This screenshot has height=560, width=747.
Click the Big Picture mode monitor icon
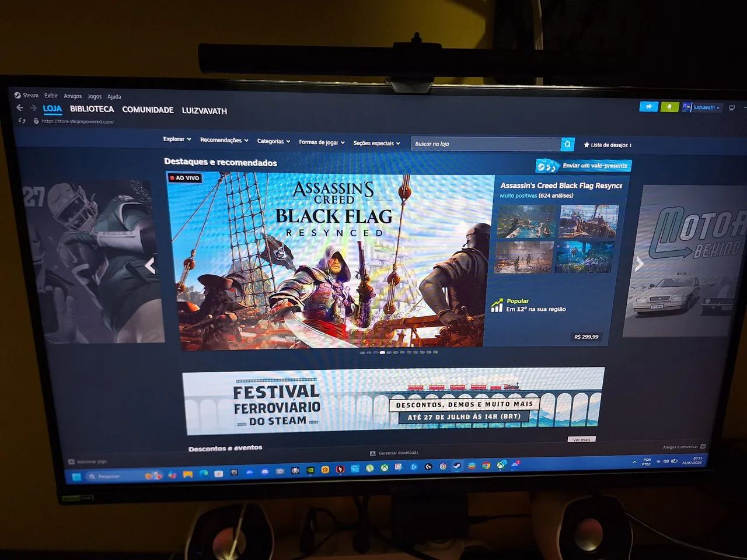[x=732, y=108]
